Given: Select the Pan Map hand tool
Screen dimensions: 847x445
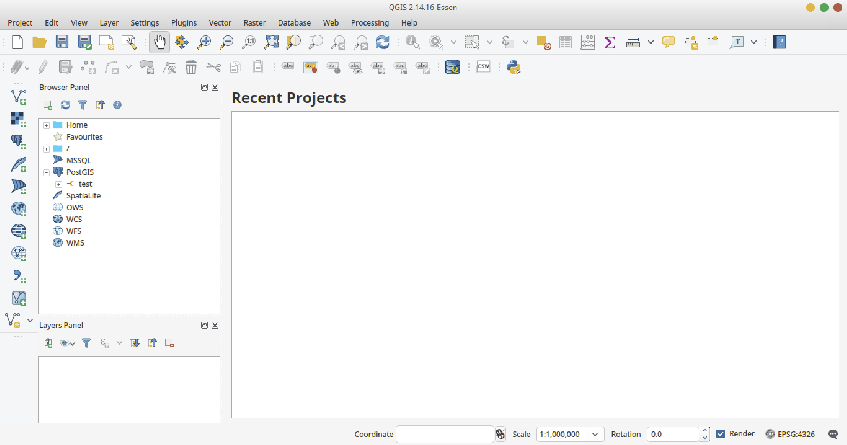Looking at the screenshot, I should click(159, 42).
